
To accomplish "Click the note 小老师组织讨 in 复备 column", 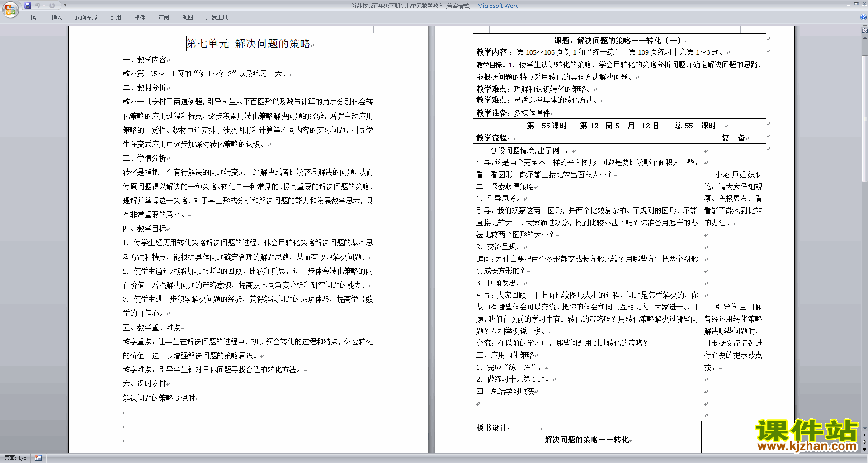I will tap(739, 174).
